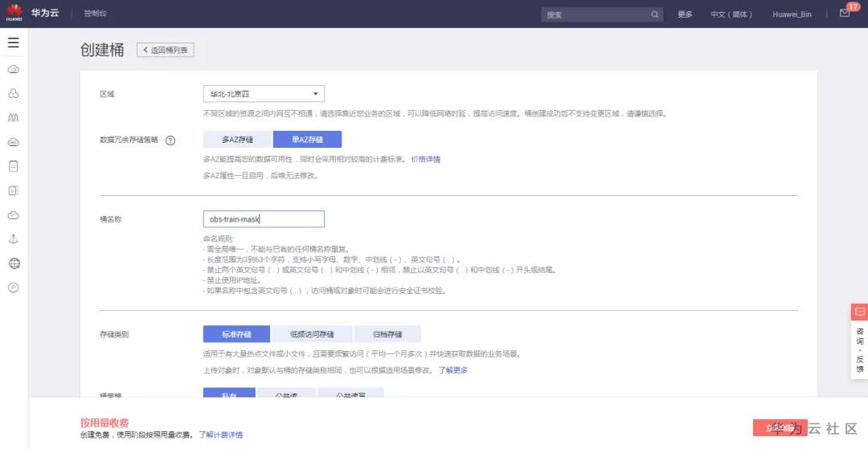Open the 更多 menu in the header
868x449 pixels.
pyautogui.click(x=685, y=14)
